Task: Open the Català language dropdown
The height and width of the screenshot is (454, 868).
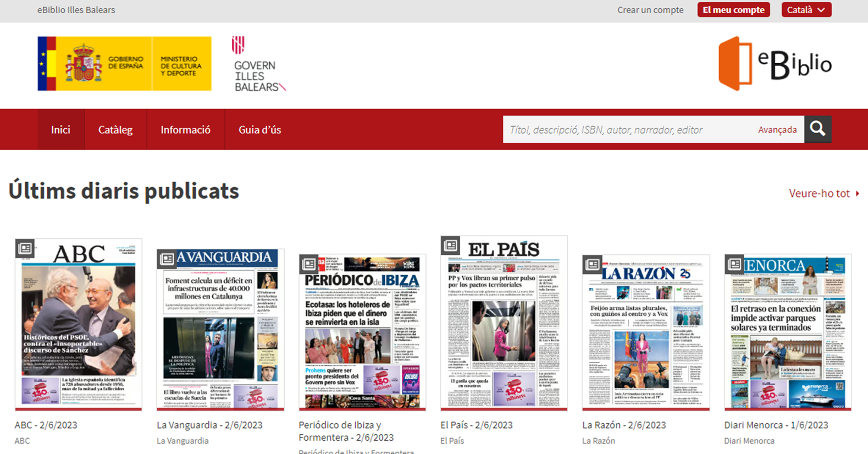Action: pos(806,10)
